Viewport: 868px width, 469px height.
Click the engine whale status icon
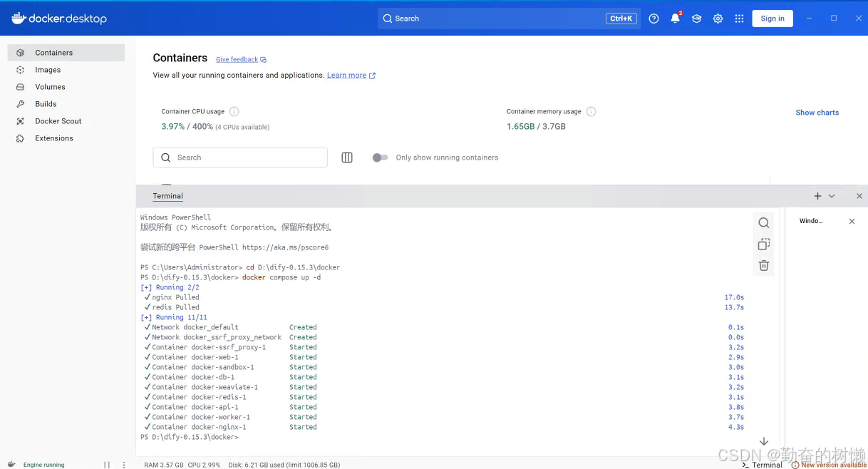pos(11,464)
